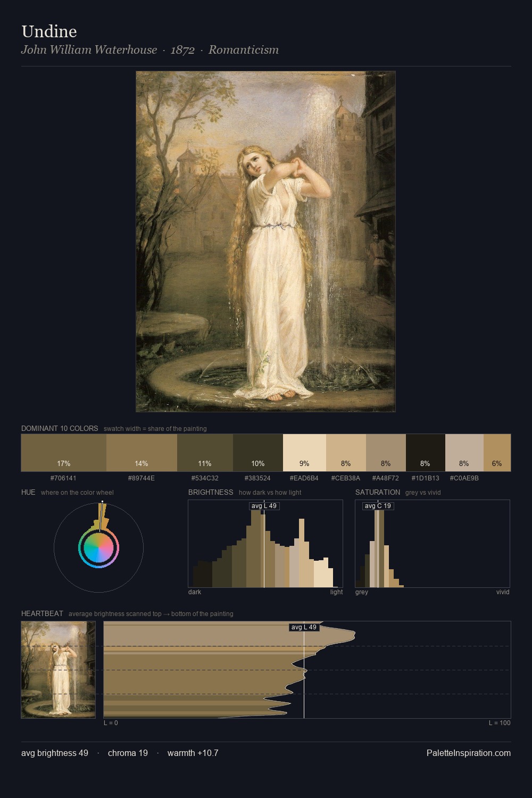Click the artist name John William Waterhouse
The image size is (532, 798).
(x=89, y=50)
